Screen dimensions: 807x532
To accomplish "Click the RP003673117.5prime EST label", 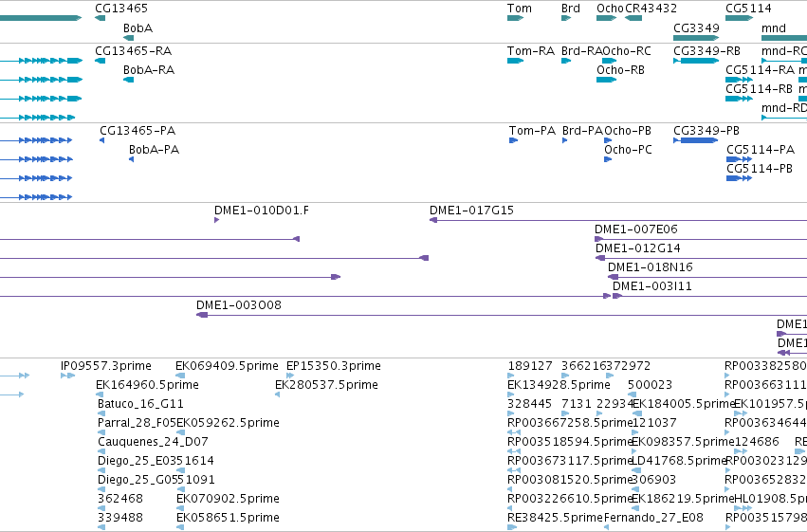I will pos(570,462).
